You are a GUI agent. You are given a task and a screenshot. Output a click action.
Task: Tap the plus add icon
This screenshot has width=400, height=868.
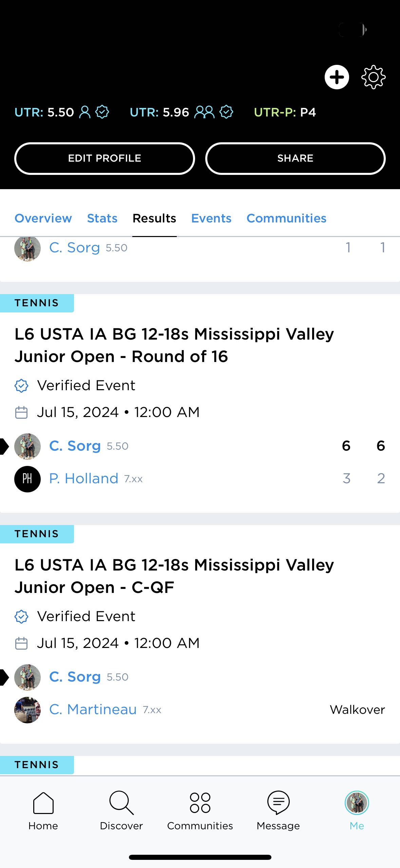click(337, 77)
